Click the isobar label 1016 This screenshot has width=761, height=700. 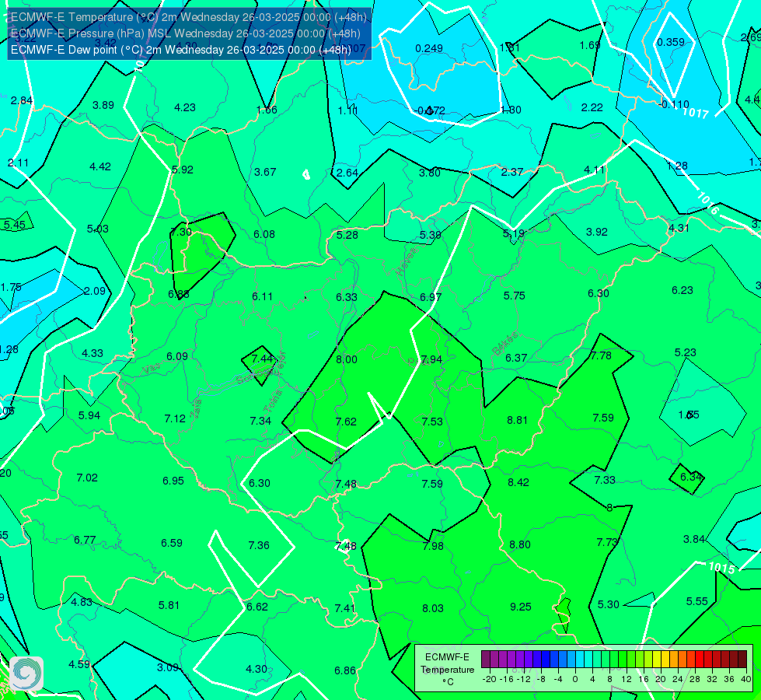pos(707,204)
